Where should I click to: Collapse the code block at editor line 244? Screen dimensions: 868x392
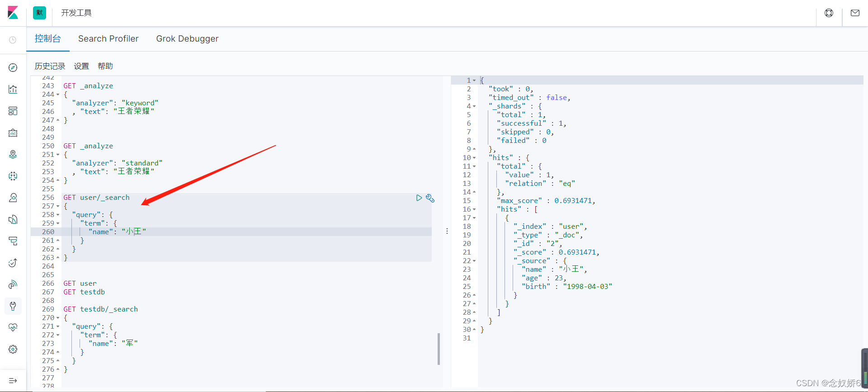point(58,94)
